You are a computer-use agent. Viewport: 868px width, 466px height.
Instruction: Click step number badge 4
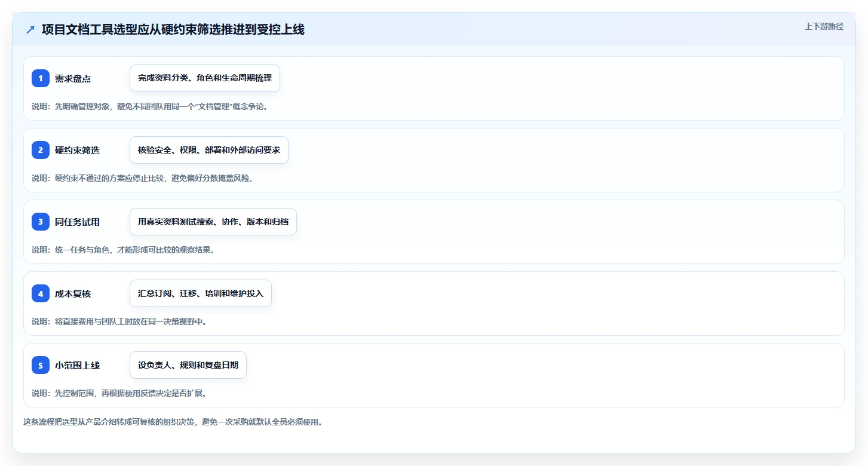(41, 293)
